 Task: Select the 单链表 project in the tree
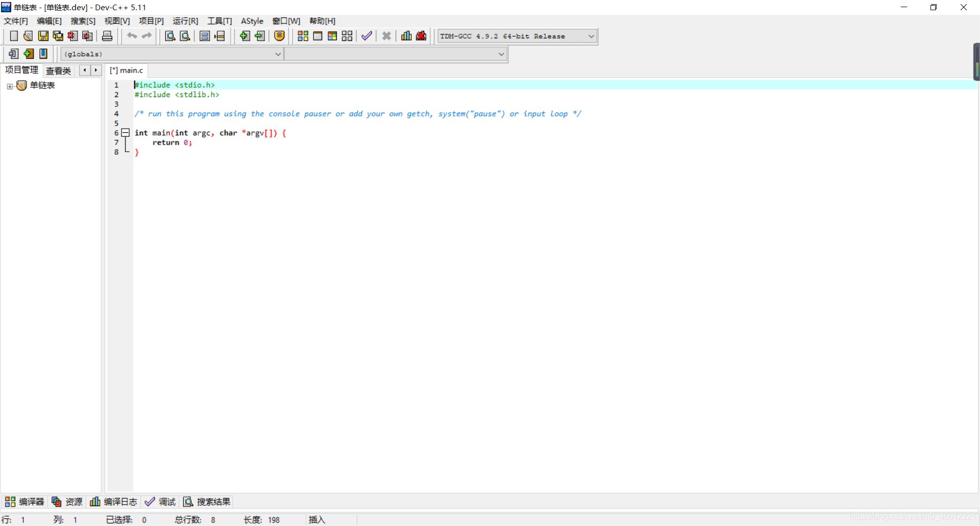point(42,85)
